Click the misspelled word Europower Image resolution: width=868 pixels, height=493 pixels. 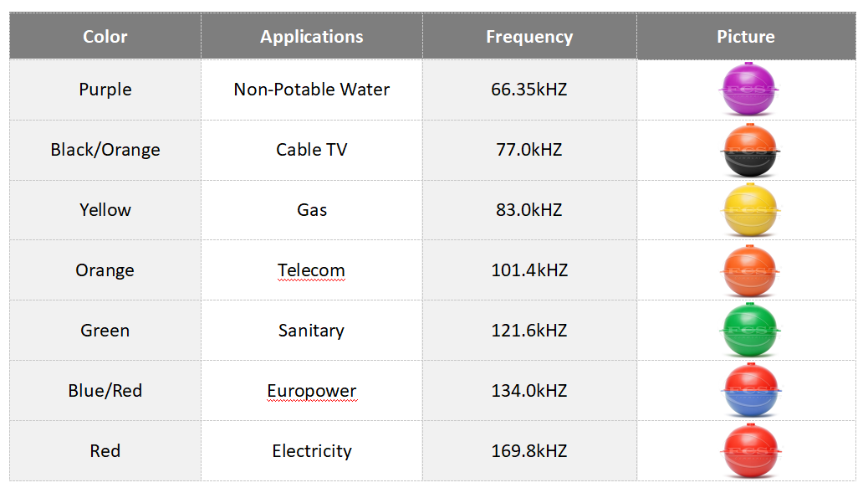click(311, 391)
